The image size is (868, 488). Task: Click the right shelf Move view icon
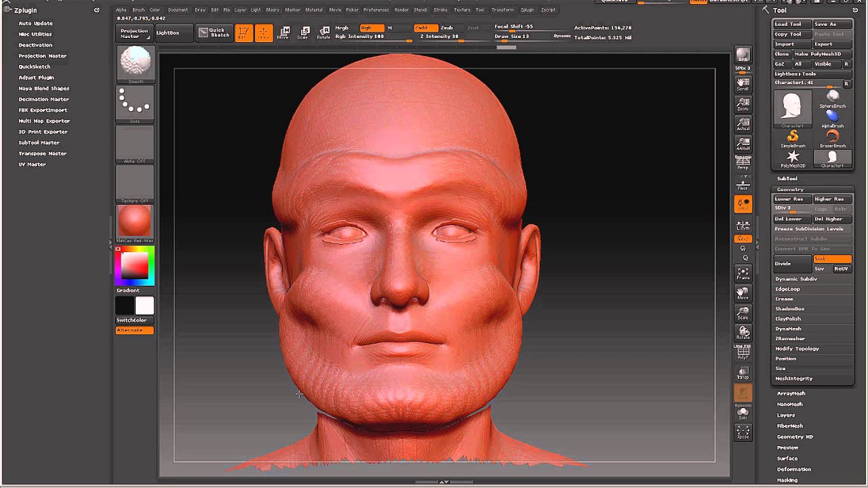[x=743, y=293]
